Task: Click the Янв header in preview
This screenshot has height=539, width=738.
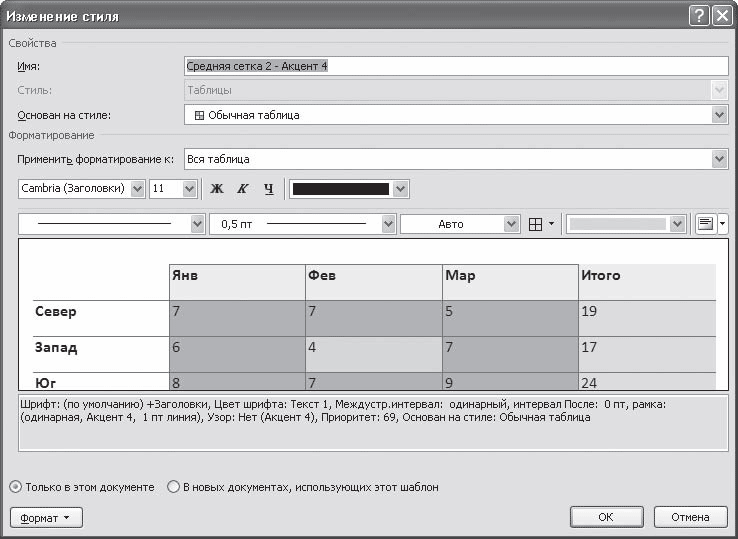Action: click(185, 275)
